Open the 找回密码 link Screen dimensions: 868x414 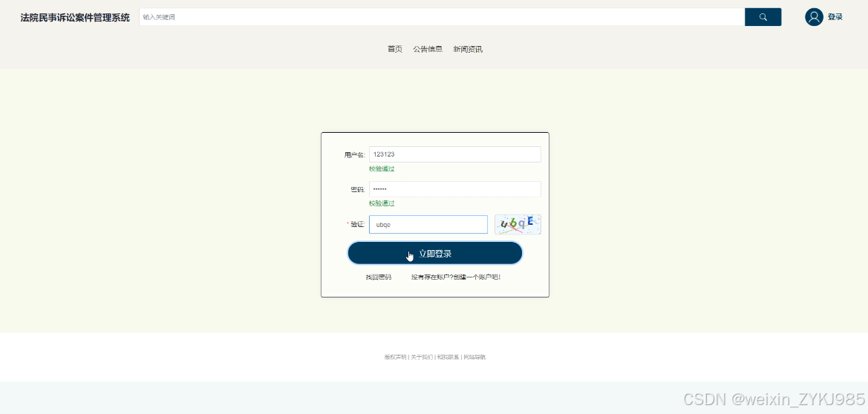tap(378, 277)
